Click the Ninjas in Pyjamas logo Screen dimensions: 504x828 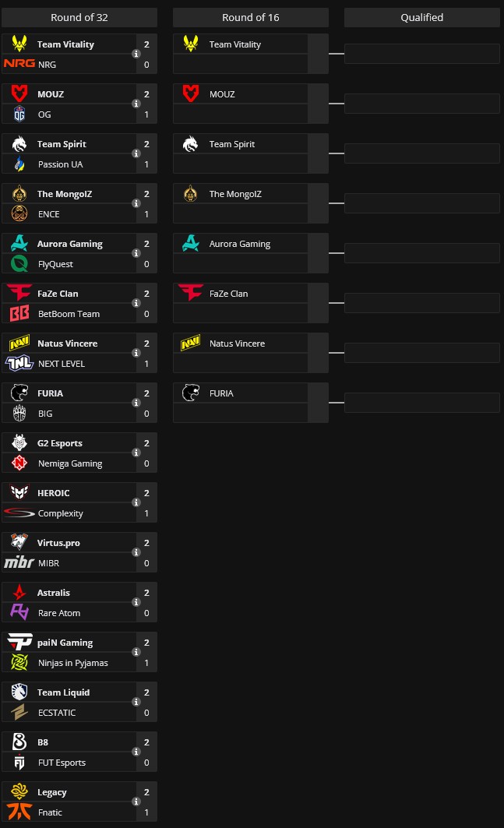[19, 663]
